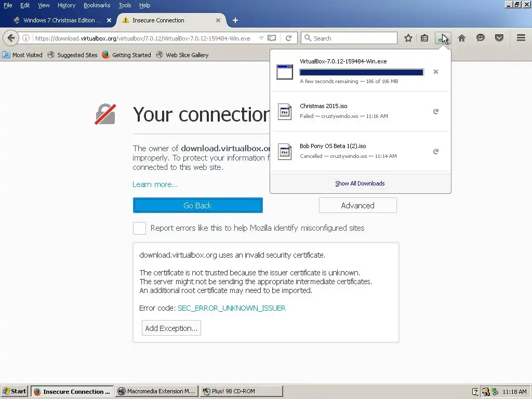Open the Windows Start button
Image resolution: width=532 pixels, height=399 pixels.
pos(14,391)
